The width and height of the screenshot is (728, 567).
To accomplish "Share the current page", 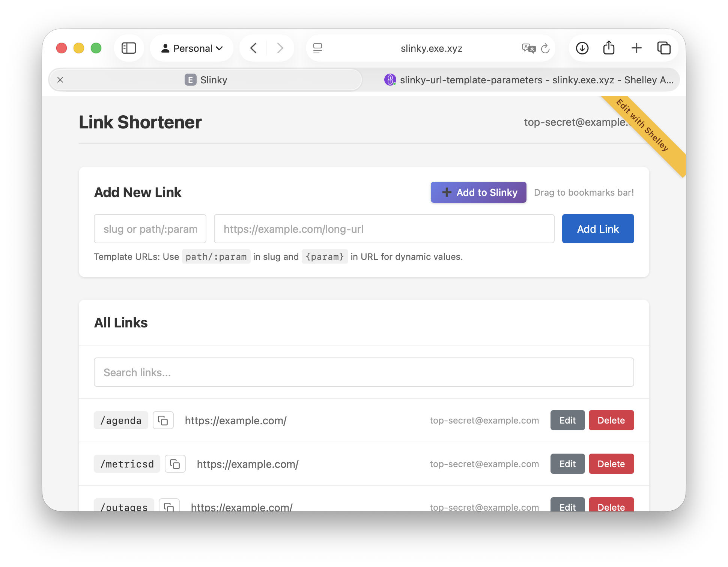I will pyautogui.click(x=609, y=48).
